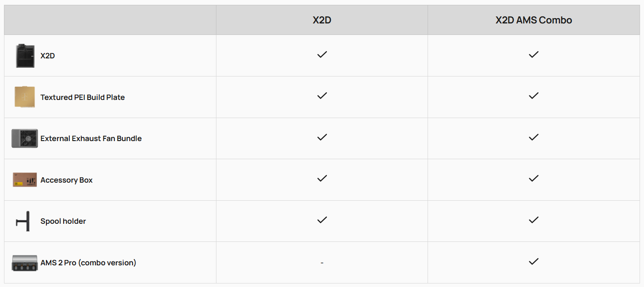Click the AMS 2 Pro unit icon
Screen dimensions: 644x287
pos(25,263)
